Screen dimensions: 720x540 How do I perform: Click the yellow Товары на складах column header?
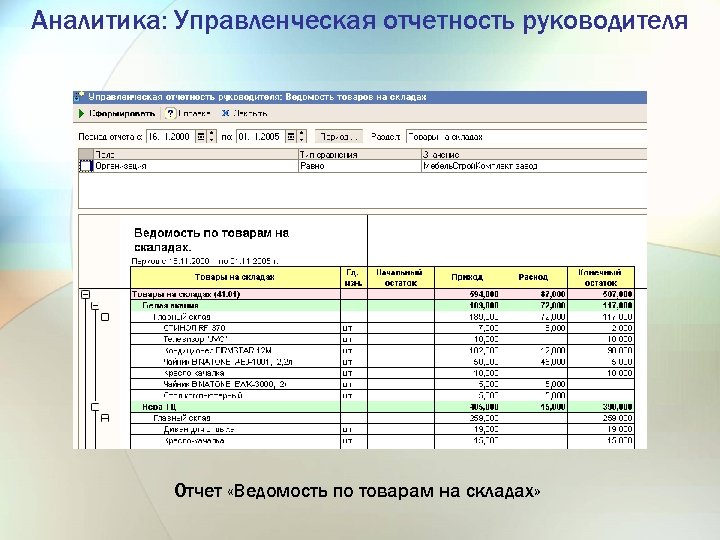tap(235, 277)
